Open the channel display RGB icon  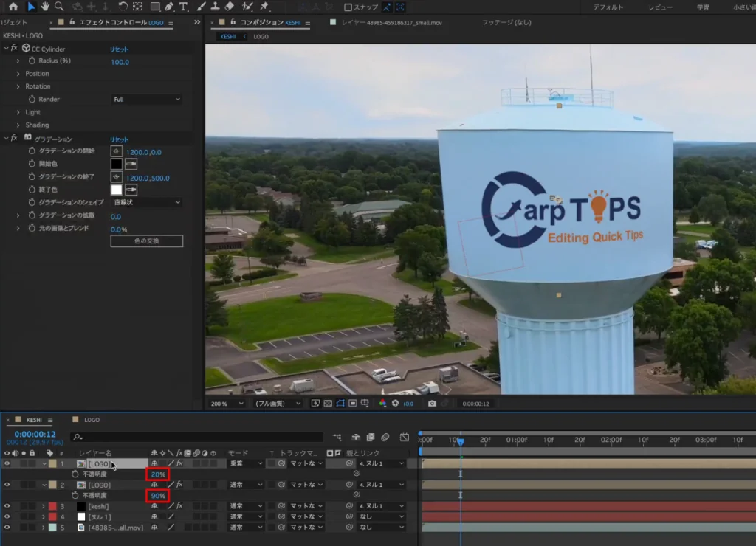click(382, 404)
